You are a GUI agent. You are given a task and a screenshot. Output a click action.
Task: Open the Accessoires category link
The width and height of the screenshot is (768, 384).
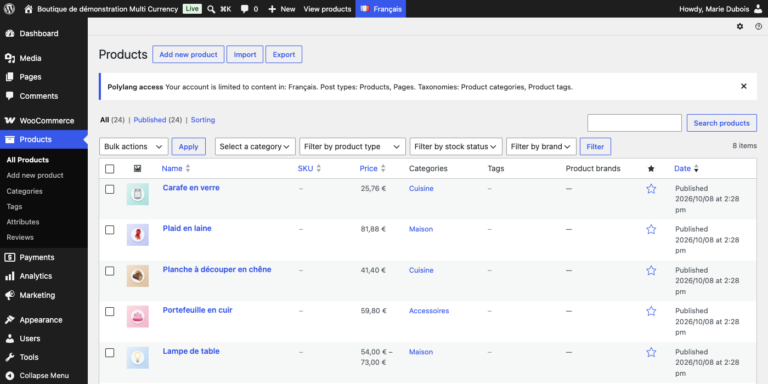(429, 311)
